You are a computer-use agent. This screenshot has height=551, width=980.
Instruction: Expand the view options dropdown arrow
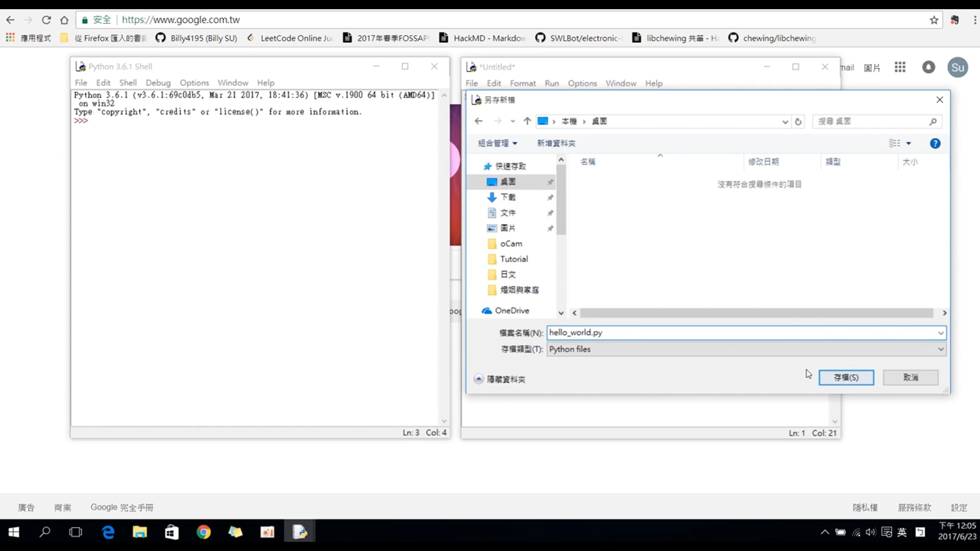(x=909, y=143)
